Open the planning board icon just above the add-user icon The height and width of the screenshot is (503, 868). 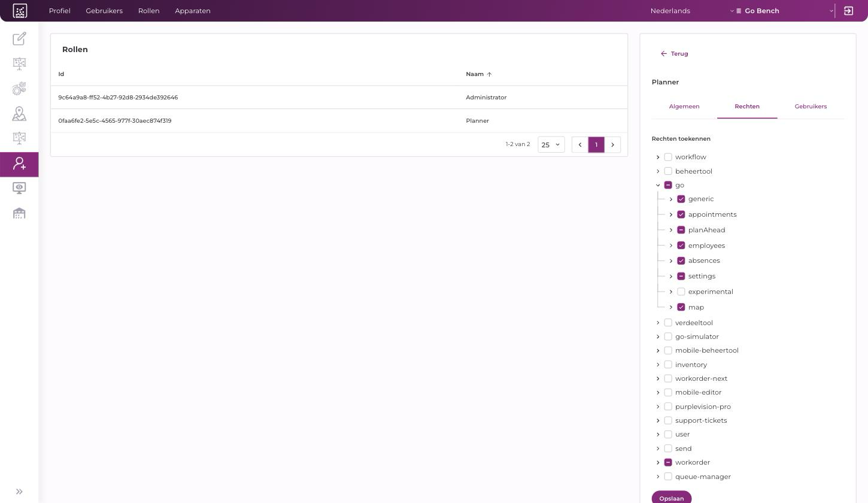pyautogui.click(x=19, y=138)
